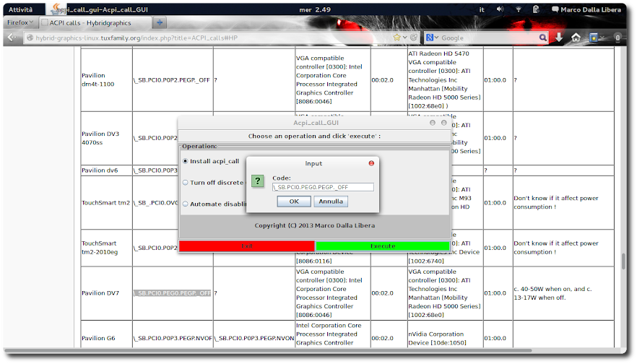The width and height of the screenshot is (637, 364).
Task: Expand the URL history dropdown arrow
Action: click(x=404, y=38)
